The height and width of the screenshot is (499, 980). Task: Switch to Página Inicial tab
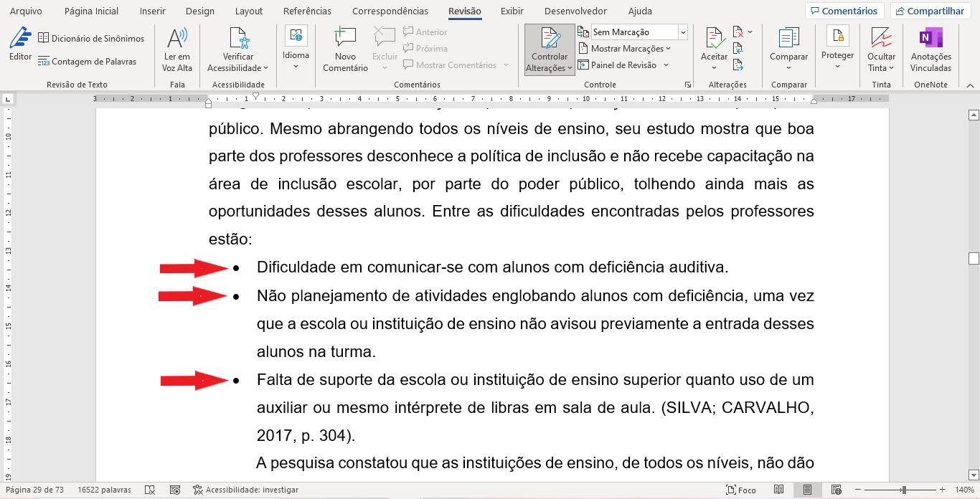pyautogui.click(x=91, y=11)
